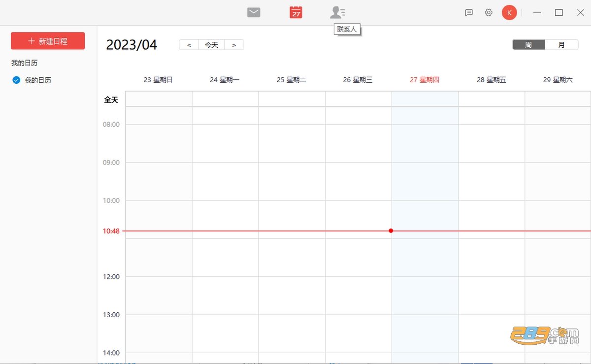The height and width of the screenshot is (364, 591).
Task: Select the calendar icon showing 27
Action: tap(296, 12)
